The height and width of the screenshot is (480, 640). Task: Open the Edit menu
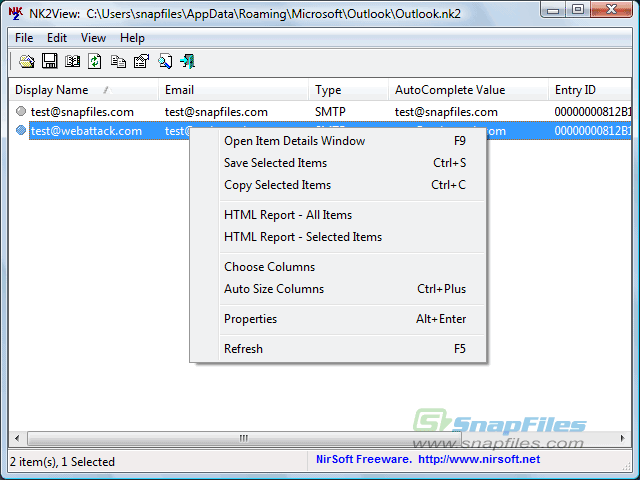click(57, 38)
